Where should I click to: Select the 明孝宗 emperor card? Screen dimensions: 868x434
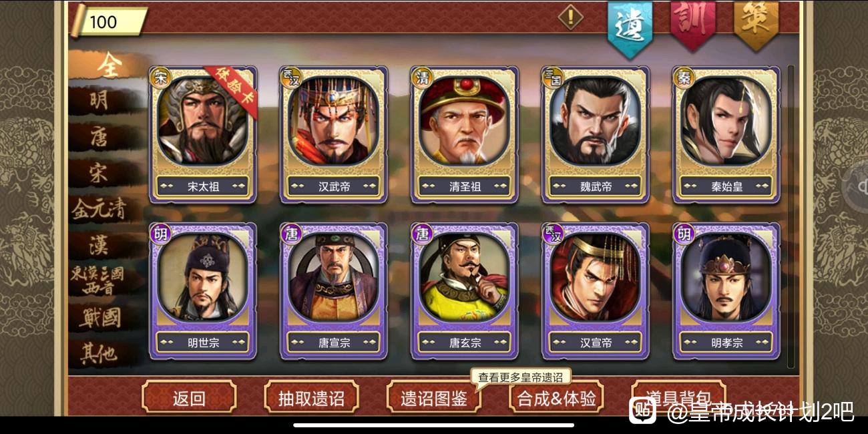click(726, 291)
